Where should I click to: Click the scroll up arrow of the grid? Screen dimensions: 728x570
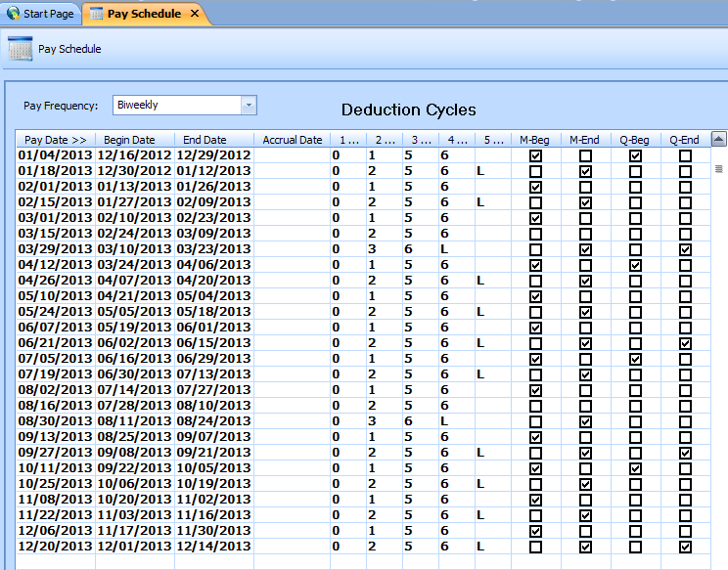(x=719, y=139)
